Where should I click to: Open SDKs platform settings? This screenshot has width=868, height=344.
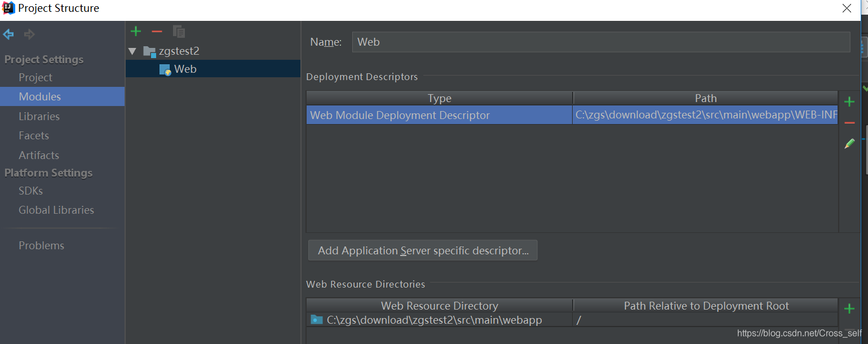[31, 191]
